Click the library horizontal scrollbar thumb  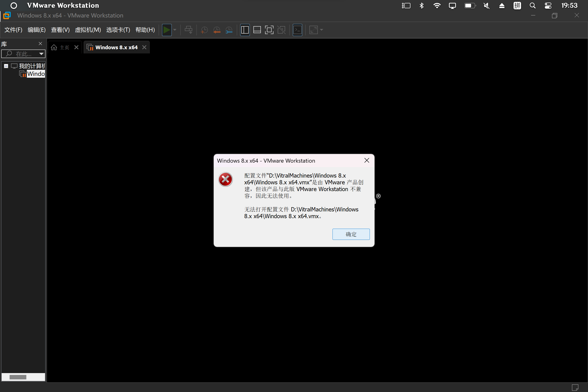point(18,377)
